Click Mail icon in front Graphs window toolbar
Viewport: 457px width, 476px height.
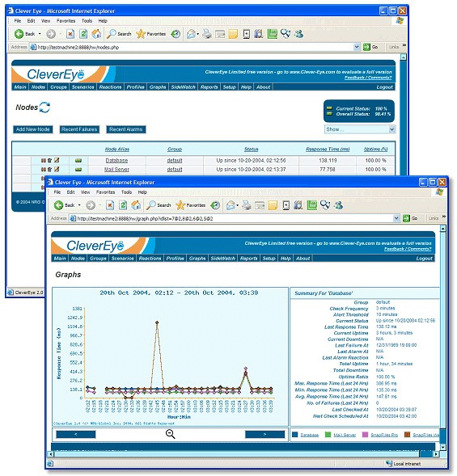click(x=231, y=205)
